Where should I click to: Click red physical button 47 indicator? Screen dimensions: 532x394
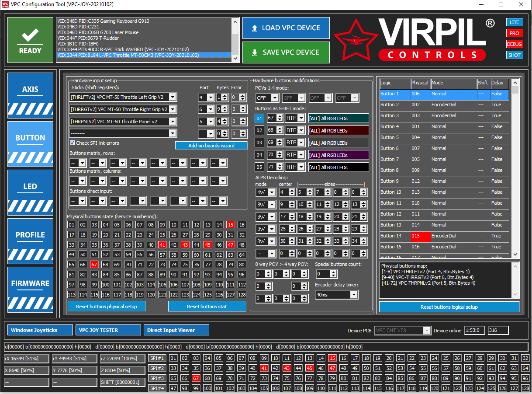tap(231, 245)
